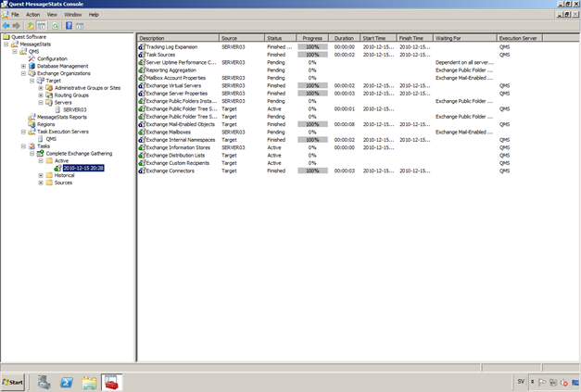
Task: Click the MessageStats Reports icon in tree
Action: (x=32, y=117)
